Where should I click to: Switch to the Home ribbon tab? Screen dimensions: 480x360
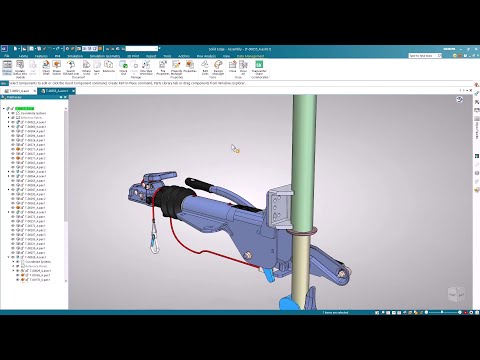coord(23,56)
